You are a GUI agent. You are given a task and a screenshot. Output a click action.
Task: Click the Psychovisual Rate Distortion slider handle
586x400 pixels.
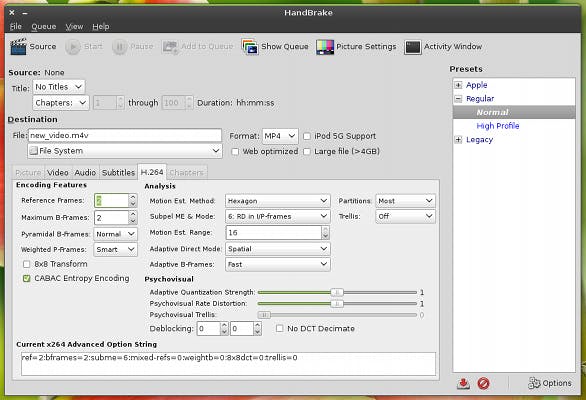pos(337,304)
